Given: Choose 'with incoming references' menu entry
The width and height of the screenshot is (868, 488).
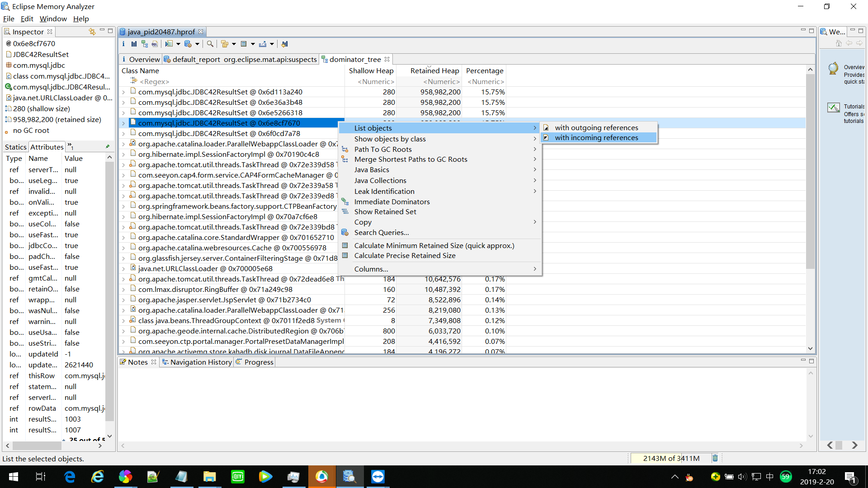Looking at the screenshot, I should (596, 138).
